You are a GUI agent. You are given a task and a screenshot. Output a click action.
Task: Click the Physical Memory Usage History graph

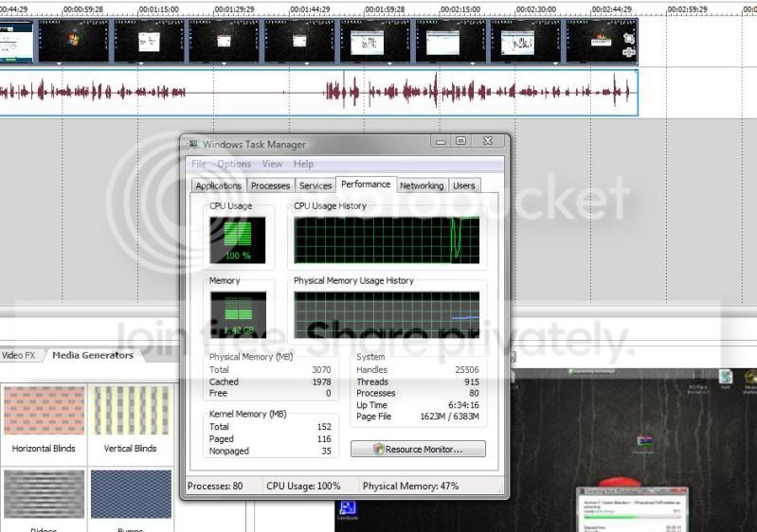tap(387, 315)
